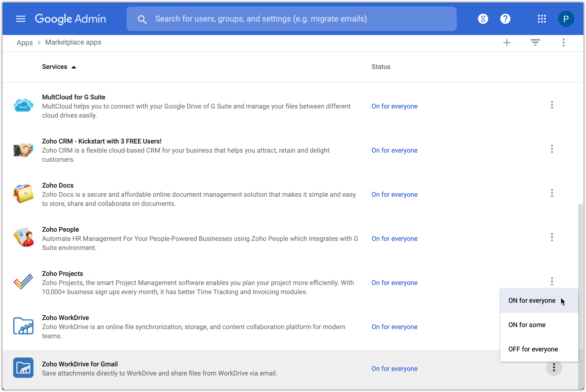Open the Help question mark icon
The image size is (586, 392).
505,19
